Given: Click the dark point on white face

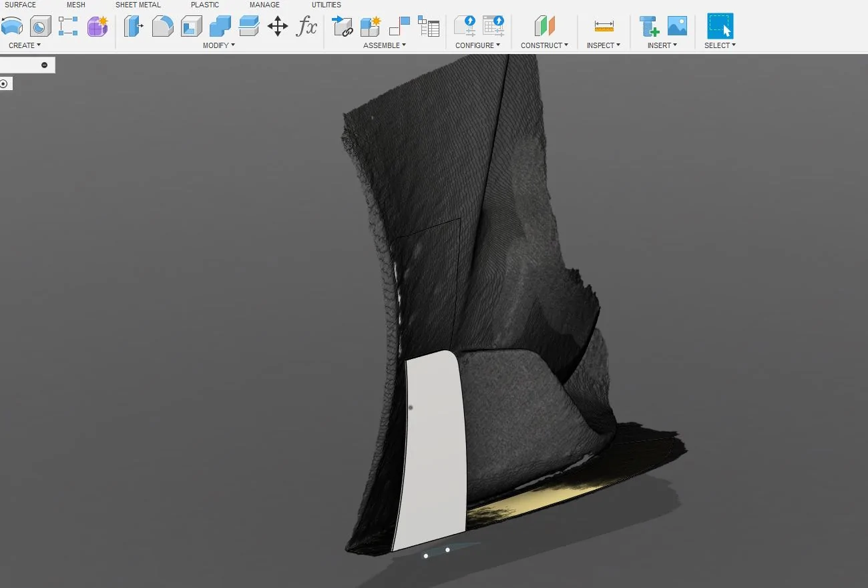Looking at the screenshot, I should 411,407.
